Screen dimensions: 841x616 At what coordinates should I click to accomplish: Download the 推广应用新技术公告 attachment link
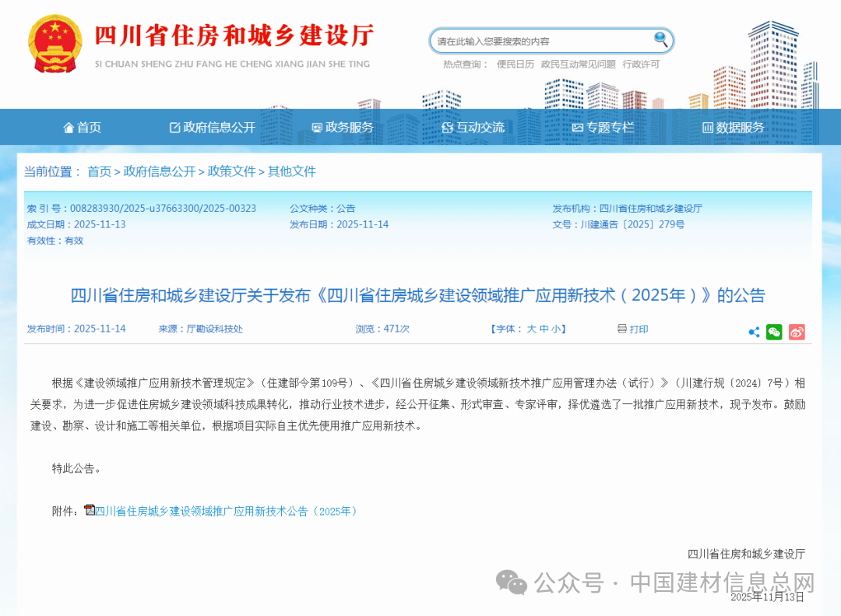[x=226, y=512]
